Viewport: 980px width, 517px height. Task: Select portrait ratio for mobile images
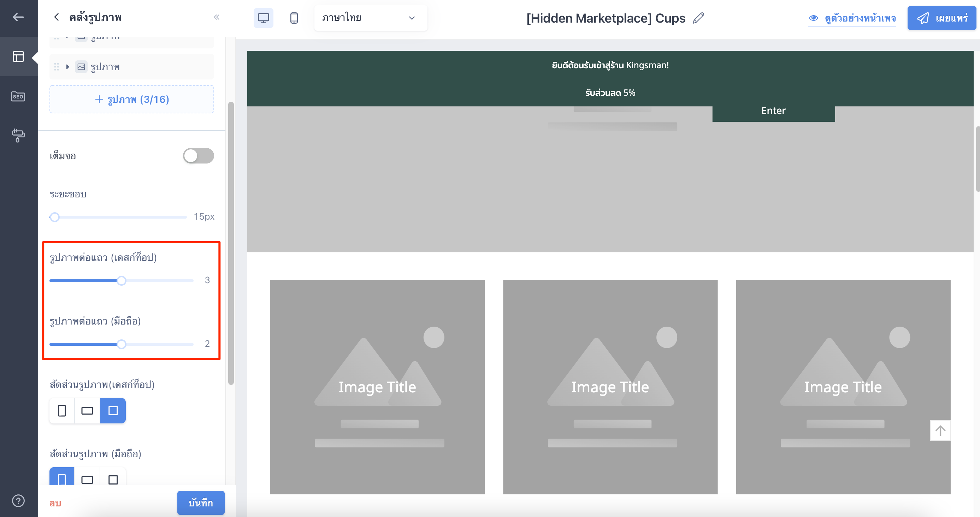coord(61,477)
